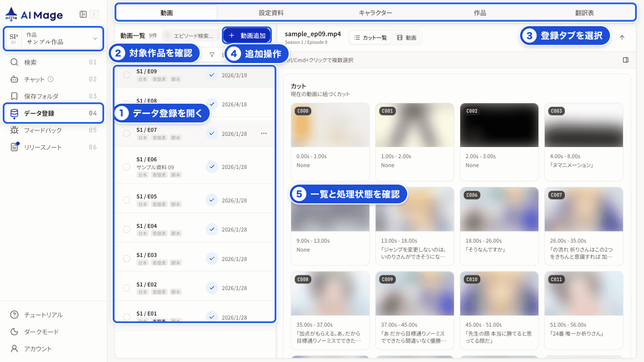Open cut thumbnail C009

click(415, 294)
